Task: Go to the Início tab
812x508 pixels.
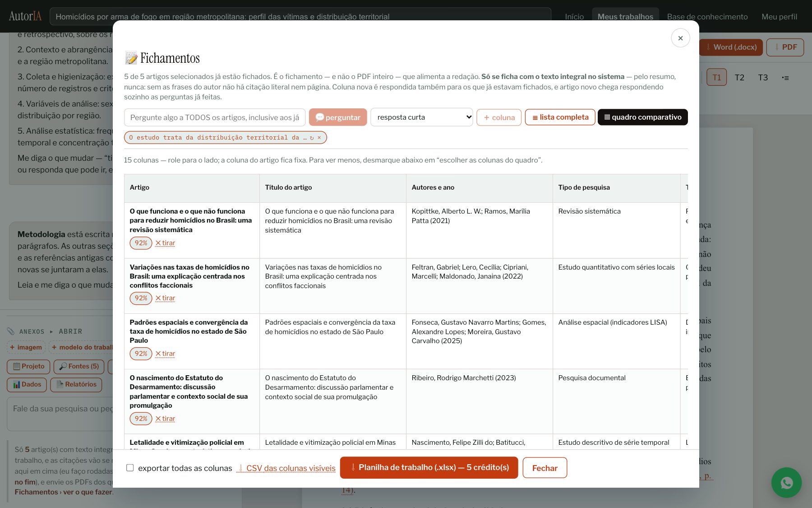Action: 574,17
